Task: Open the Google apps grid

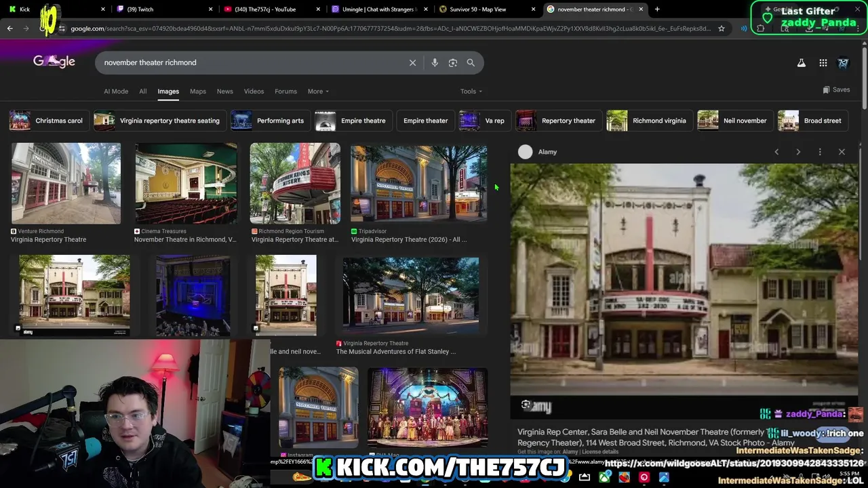Action: pyautogui.click(x=823, y=62)
